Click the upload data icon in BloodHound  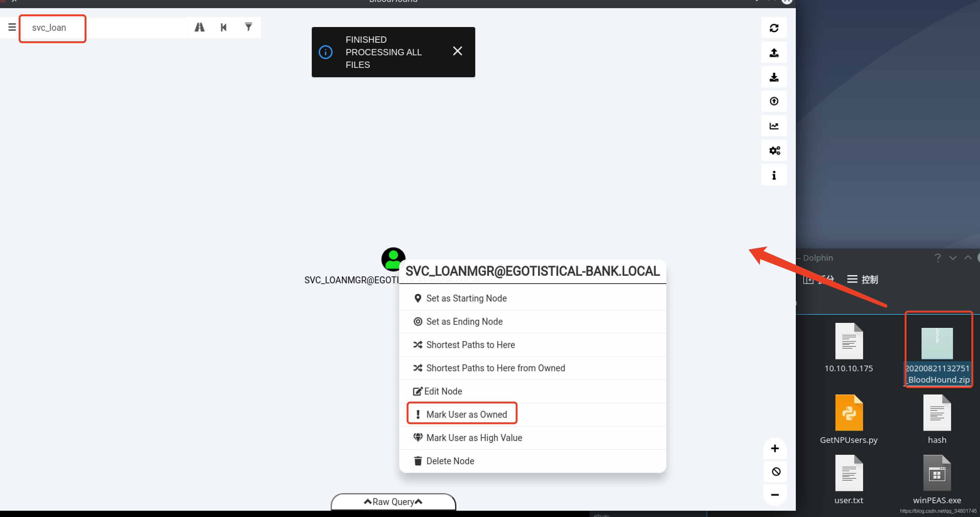pos(774,53)
